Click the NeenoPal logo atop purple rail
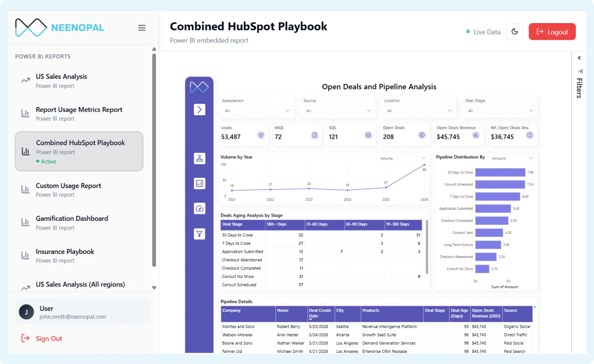The image size is (594, 364). pyautogui.click(x=199, y=87)
